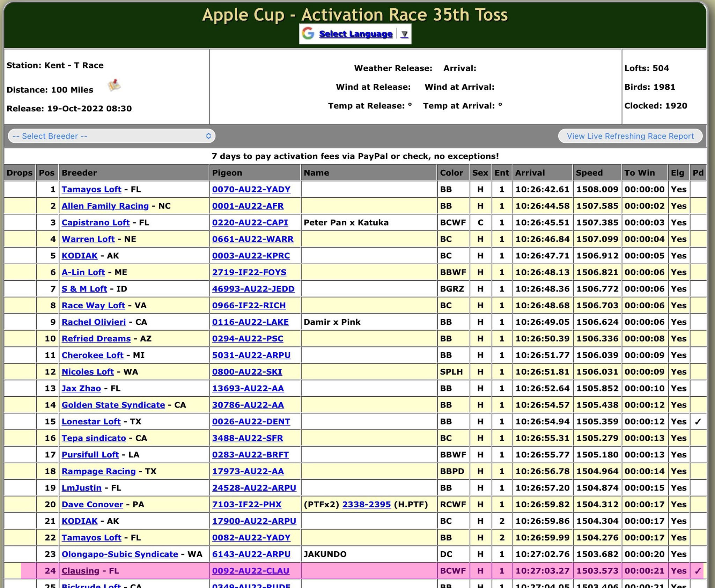715x588 pixels.
Task: Select the name JAKUNDO
Action: pyautogui.click(x=325, y=554)
